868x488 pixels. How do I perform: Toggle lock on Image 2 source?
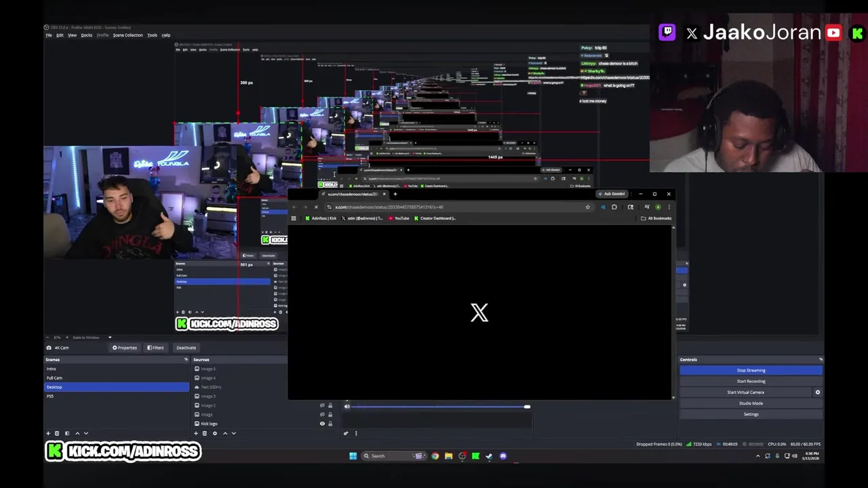[330, 405]
